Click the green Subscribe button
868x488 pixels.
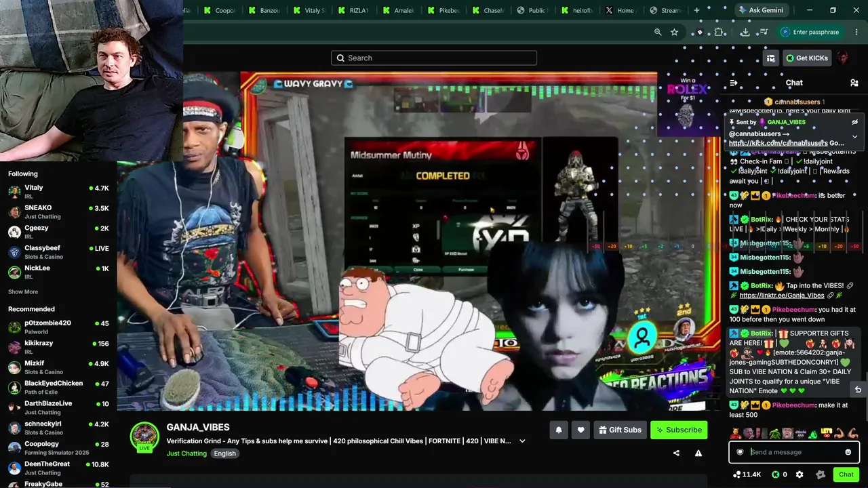coord(679,430)
